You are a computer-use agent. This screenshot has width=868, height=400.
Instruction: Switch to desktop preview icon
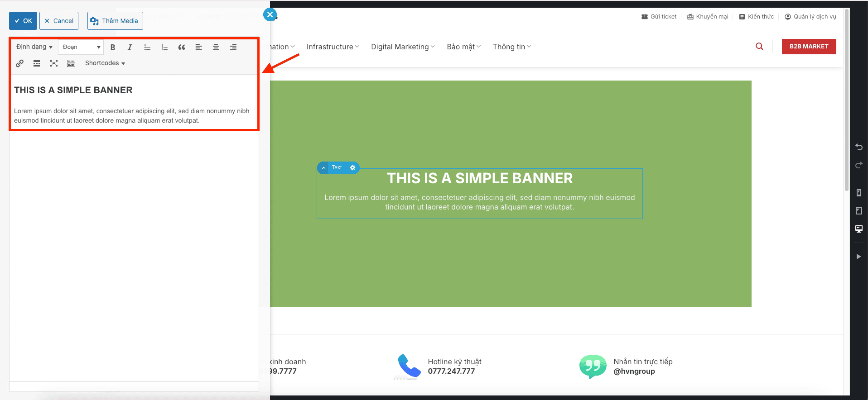click(x=858, y=229)
